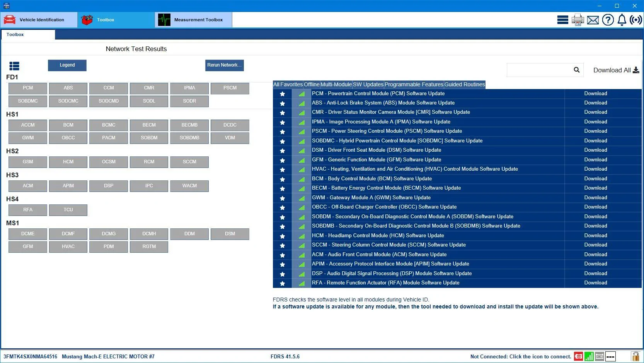The height and width of the screenshot is (363, 644).
Task: Select the OCSM module button under HS2
Action: [109, 162]
